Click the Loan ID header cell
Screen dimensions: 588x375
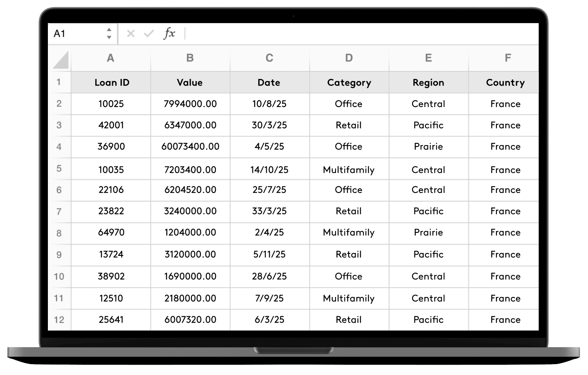tap(112, 83)
